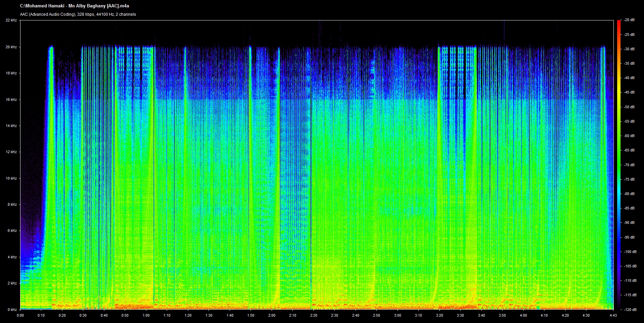Click the -20 dB label on the scale

(629, 20)
